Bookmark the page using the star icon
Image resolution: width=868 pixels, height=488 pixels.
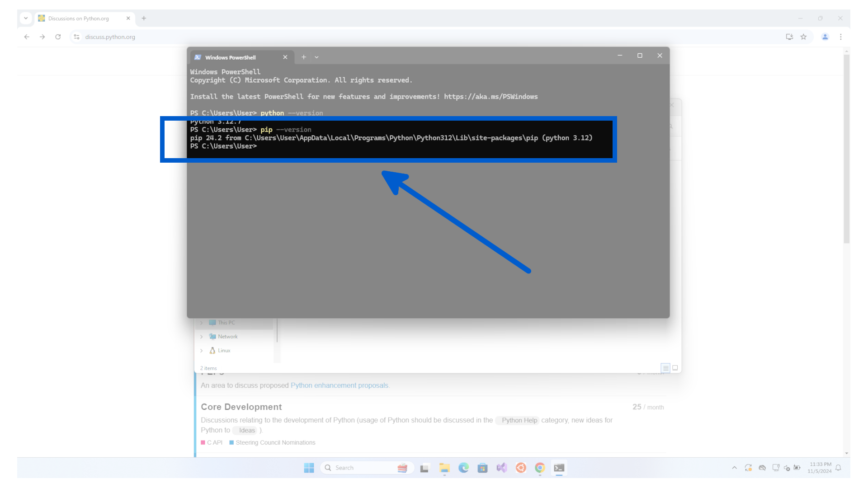[804, 37]
